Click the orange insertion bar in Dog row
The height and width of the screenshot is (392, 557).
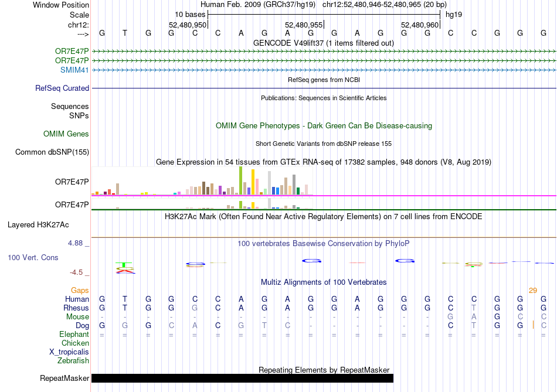pos(533,325)
